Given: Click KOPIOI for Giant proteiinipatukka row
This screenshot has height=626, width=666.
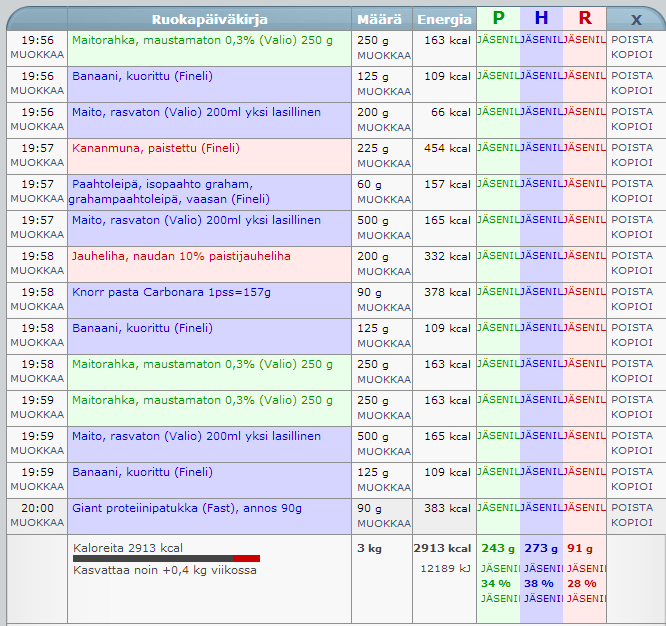Looking at the screenshot, I should click(632, 522).
